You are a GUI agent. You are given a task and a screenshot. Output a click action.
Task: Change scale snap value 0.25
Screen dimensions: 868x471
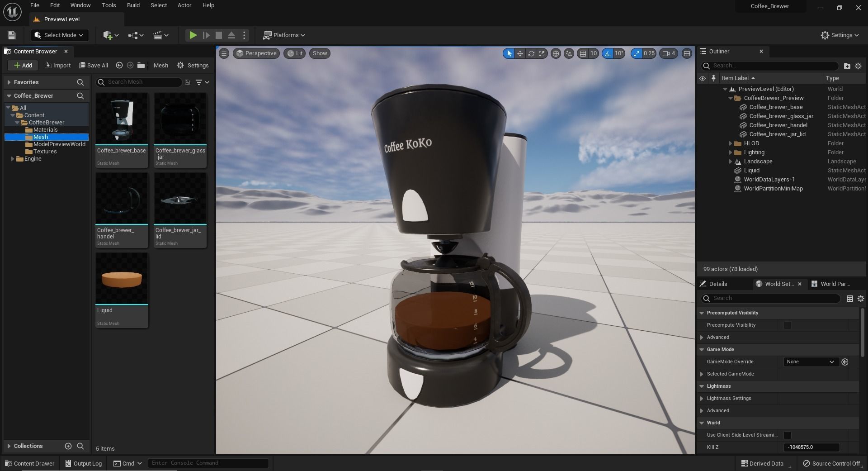point(649,53)
